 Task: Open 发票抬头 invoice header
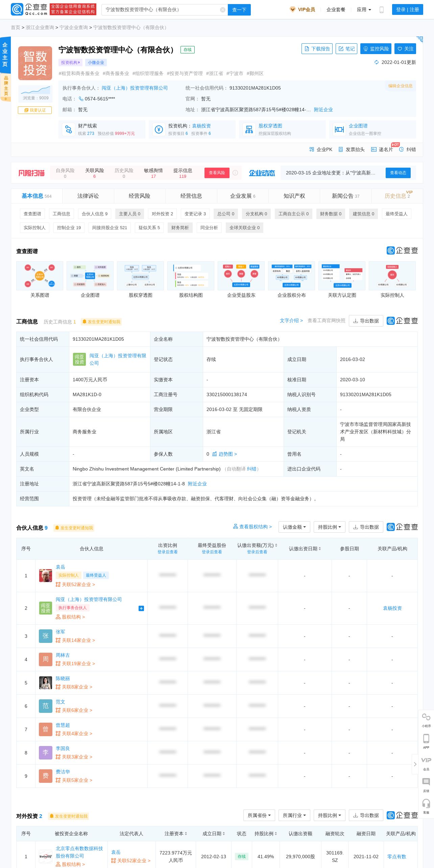coord(351,149)
